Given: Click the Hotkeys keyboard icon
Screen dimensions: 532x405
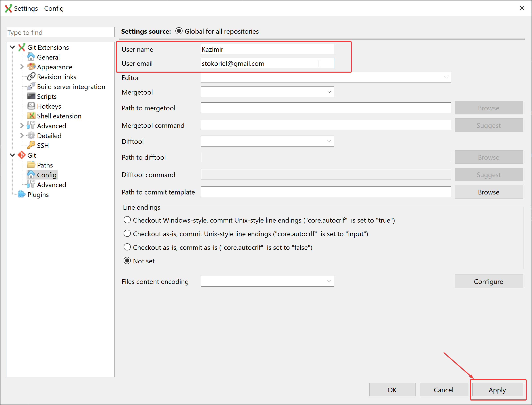Looking at the screenshot, I should (31, 106).
